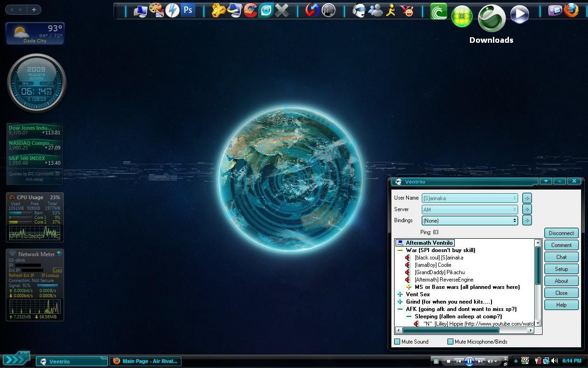Image resolution: width=588 pixels, height=368 pixels.
Task: Open the Sony Ericsson Downloads dock icon
Action: click(492, 18)
